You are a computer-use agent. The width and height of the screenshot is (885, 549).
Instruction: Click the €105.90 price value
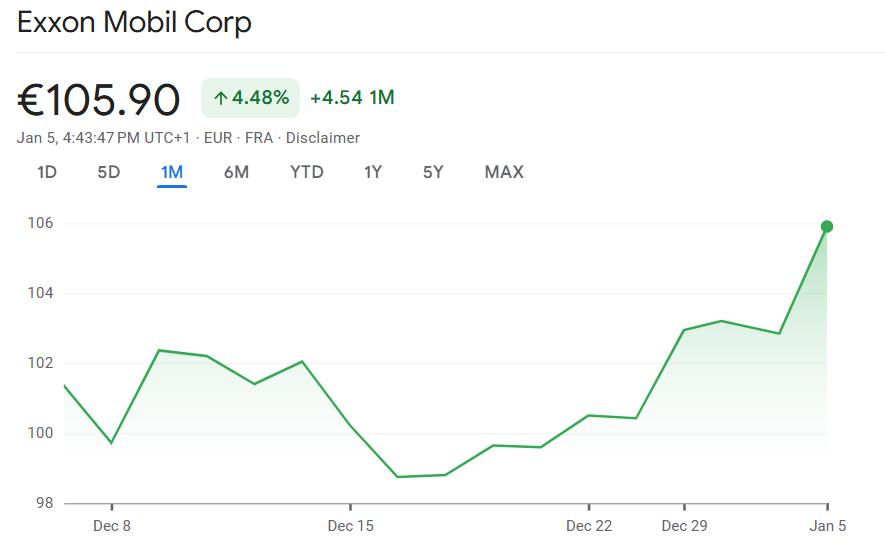(99, 100)
